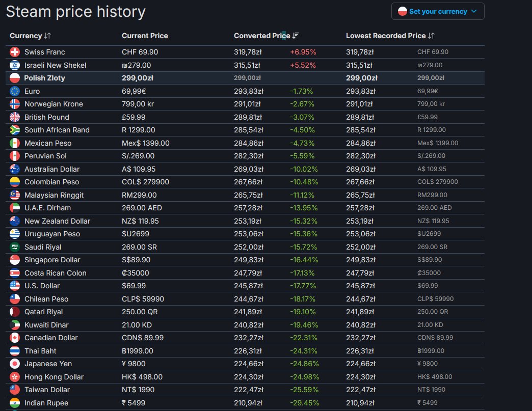This screenshot has height=411, width=532.
Task: Click the Saudi Riyal flag icon
Action: pyautogui.click(x=15, y=247)
